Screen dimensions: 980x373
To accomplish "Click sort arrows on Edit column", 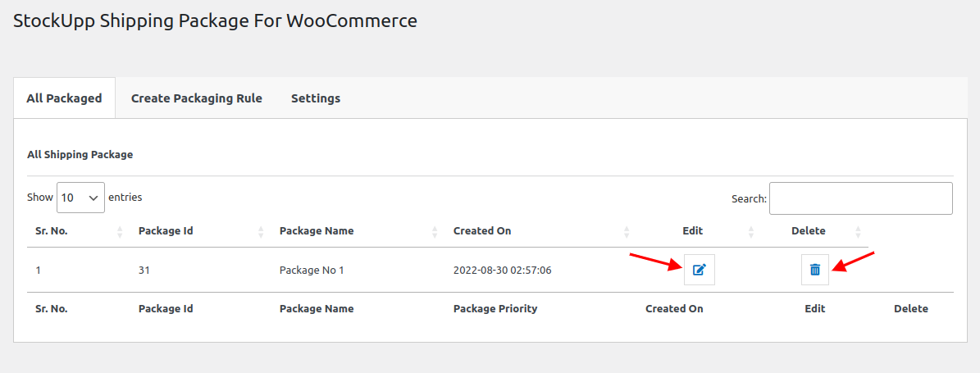I will pos(751,231).
